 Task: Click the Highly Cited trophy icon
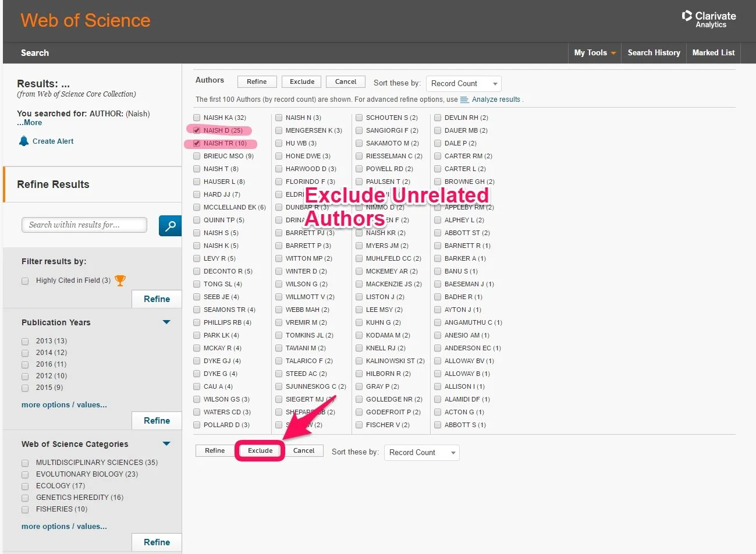tap(120, 280)
